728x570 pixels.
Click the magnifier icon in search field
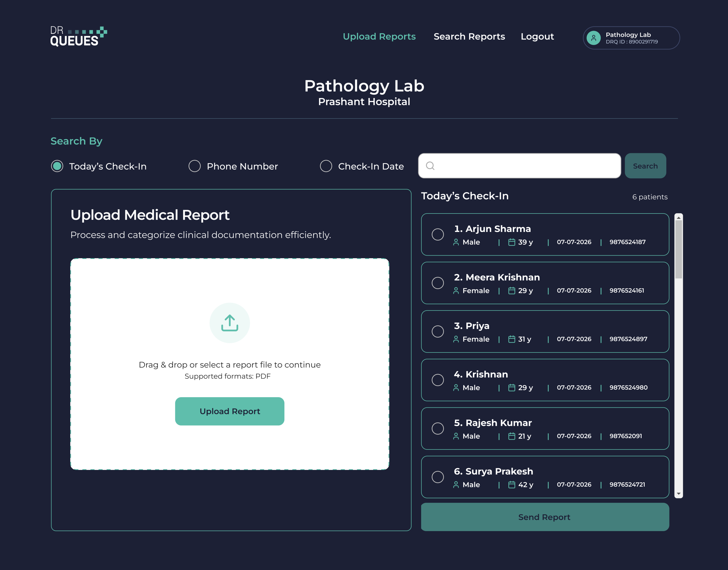coord(430,166)
